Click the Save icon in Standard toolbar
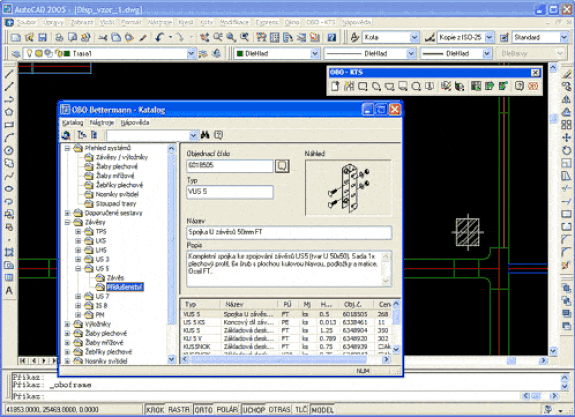 click(43, 37)
